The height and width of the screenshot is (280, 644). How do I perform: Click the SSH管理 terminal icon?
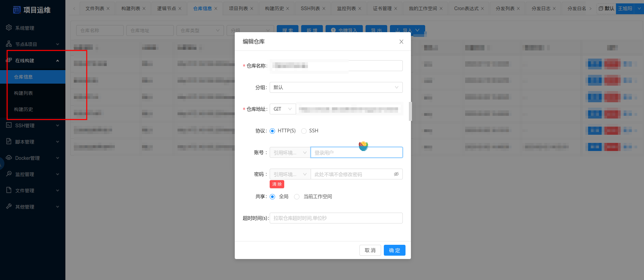pyautogui.click(x=9, y=125)
